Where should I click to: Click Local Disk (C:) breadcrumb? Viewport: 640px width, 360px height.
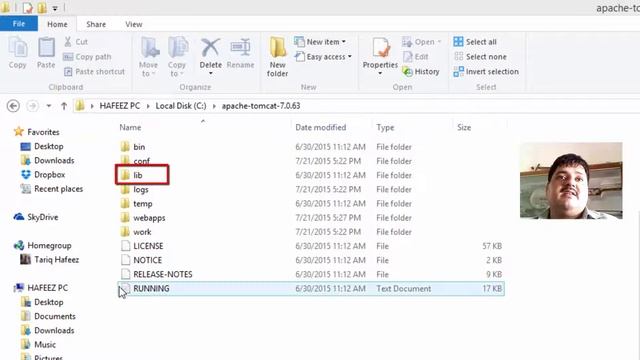[x=181, y=106]
